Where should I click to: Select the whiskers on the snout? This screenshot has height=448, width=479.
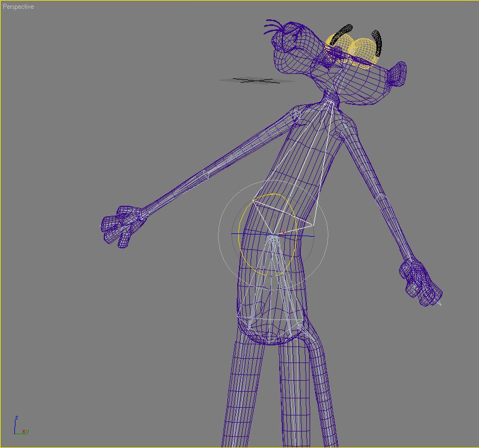coord(273,27)
